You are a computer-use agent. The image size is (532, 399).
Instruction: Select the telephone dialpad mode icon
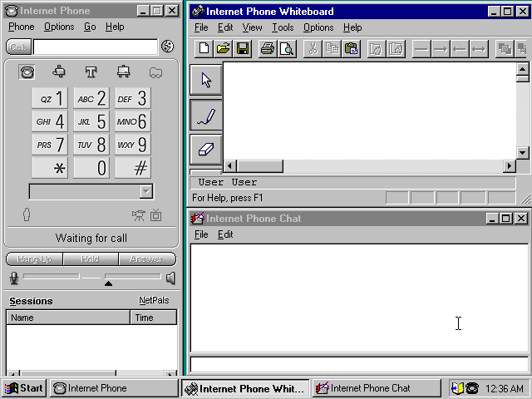tap(27, 72)
